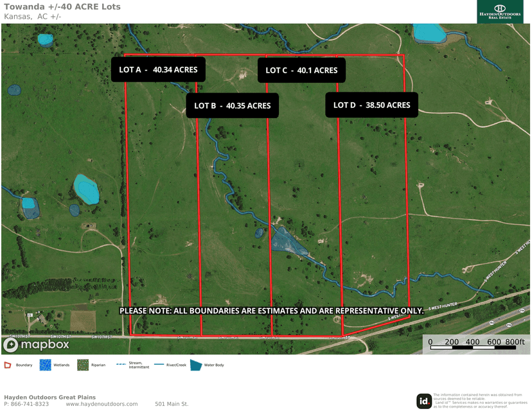Click the Wetlands legend swatch icon

coord(45,365)
